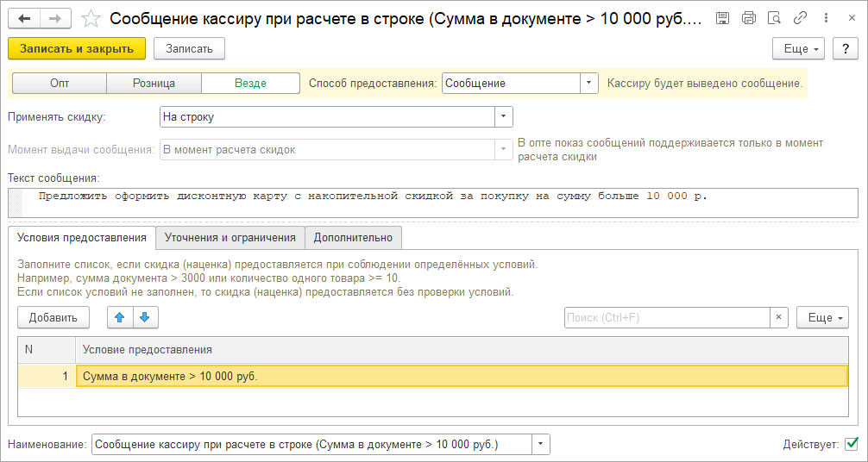This screenshot has width=868, height=462.
Task: Click the save (floppy disk) icon
Action: click(723, 18)
